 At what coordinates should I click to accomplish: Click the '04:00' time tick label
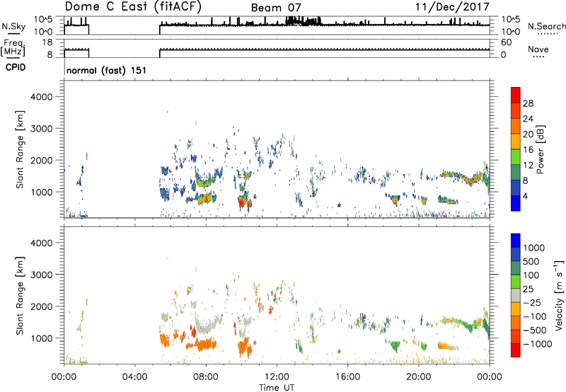pyautogui.click(x=134, y=377)
